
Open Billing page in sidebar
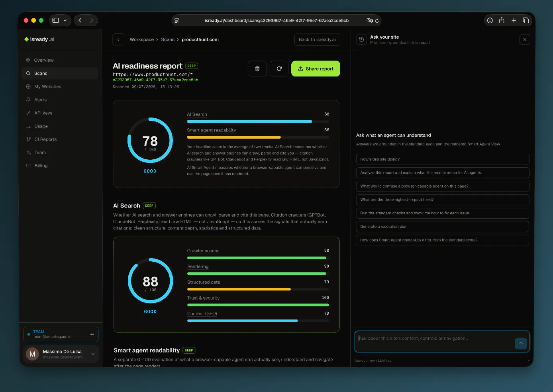pos(60,165)
